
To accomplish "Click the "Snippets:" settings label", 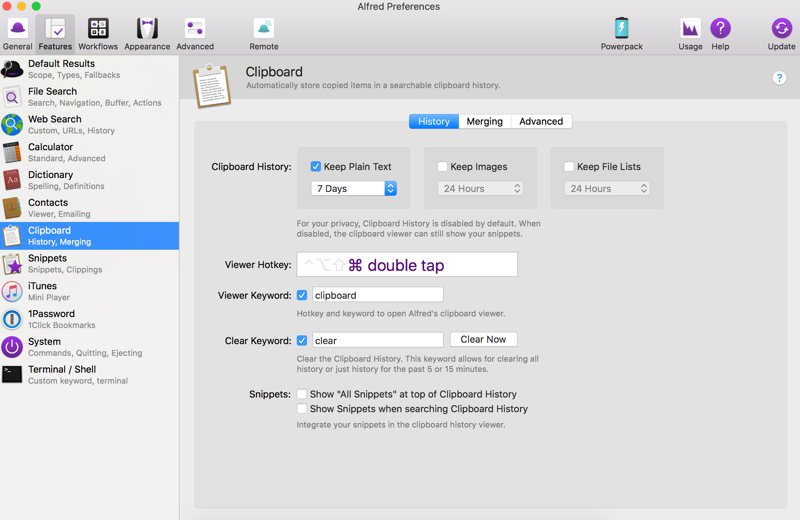I will [x=270, y=394].
